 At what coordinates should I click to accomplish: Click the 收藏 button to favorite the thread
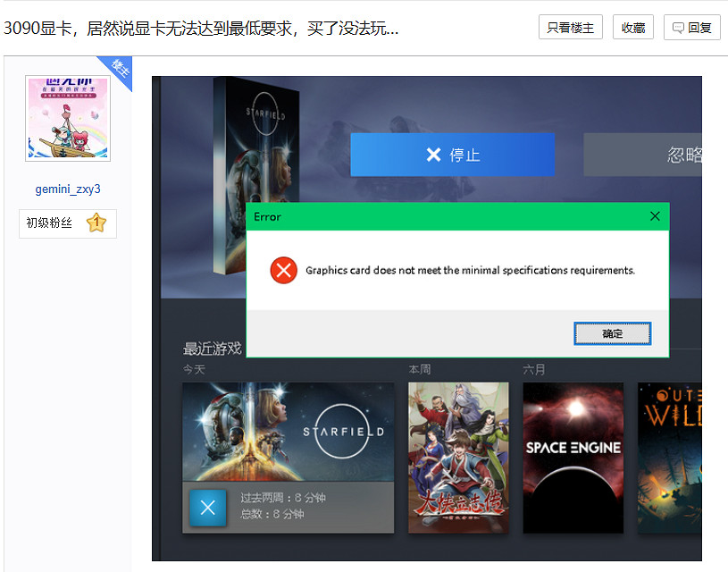[632, 27]
